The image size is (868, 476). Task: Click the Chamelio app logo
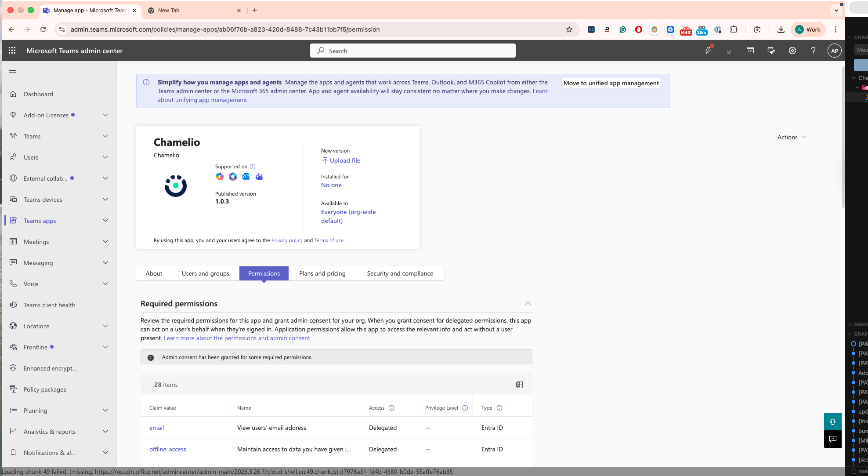(x=176, y=186)
